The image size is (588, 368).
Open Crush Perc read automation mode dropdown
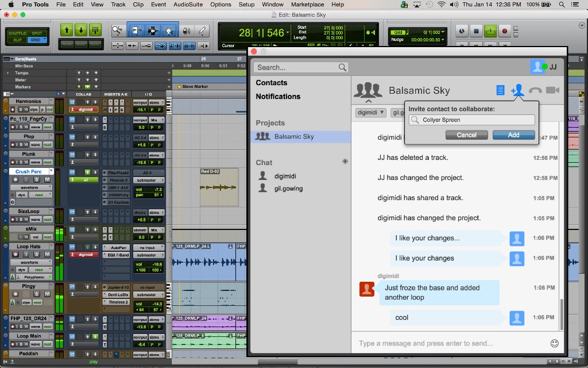(41, 195)
